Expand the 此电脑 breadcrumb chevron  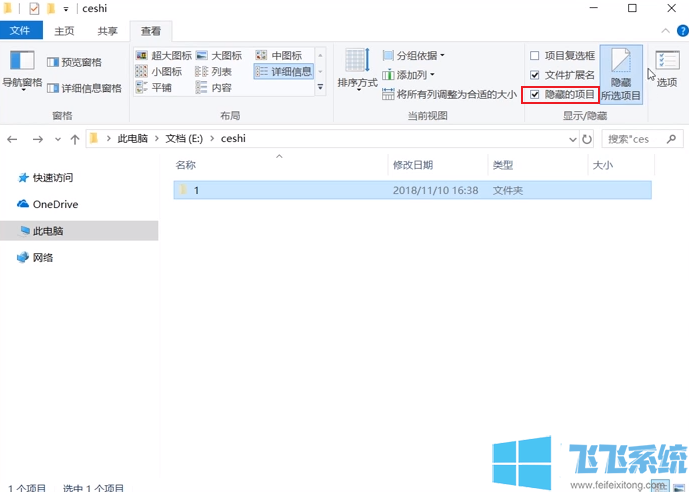pyautogui.click(x=156, y=139)
